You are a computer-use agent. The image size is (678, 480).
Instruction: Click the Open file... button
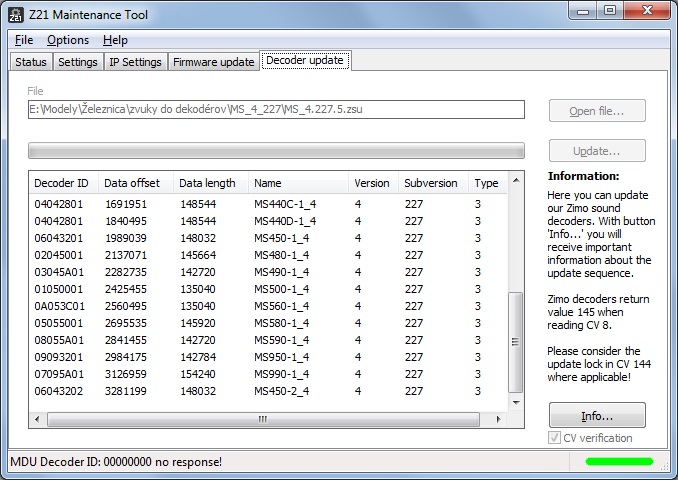(x=597, y=111)
